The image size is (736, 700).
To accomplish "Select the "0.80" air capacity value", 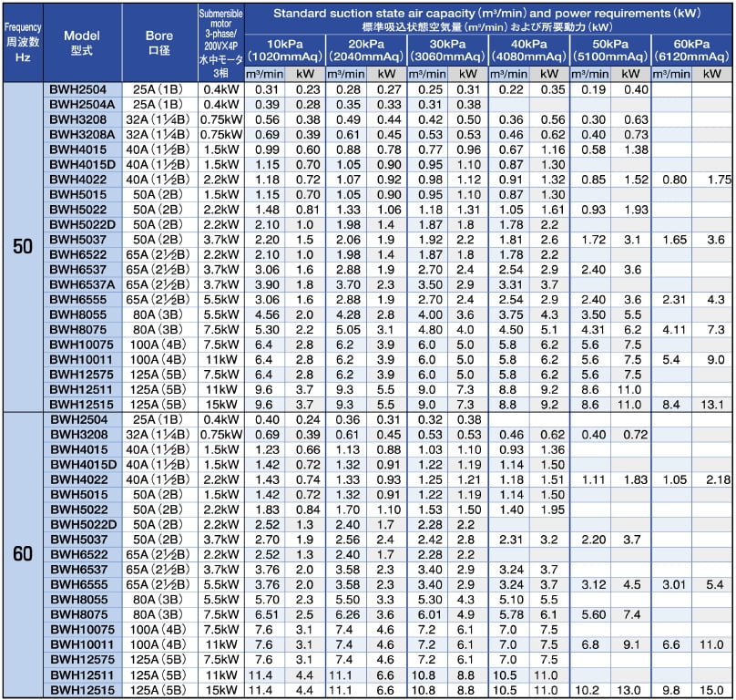I will point(674,180).
